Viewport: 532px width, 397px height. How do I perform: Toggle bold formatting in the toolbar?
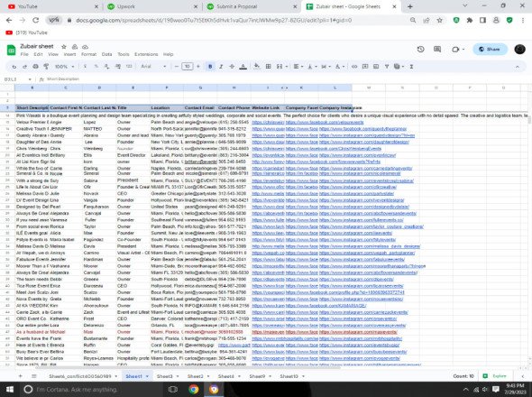click(210, 67)
